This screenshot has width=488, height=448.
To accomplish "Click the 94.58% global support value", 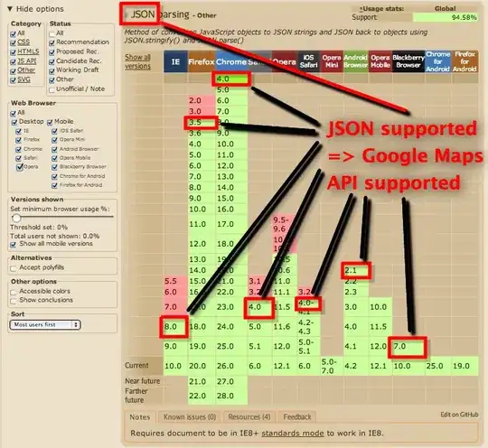I will pos(446,17).
